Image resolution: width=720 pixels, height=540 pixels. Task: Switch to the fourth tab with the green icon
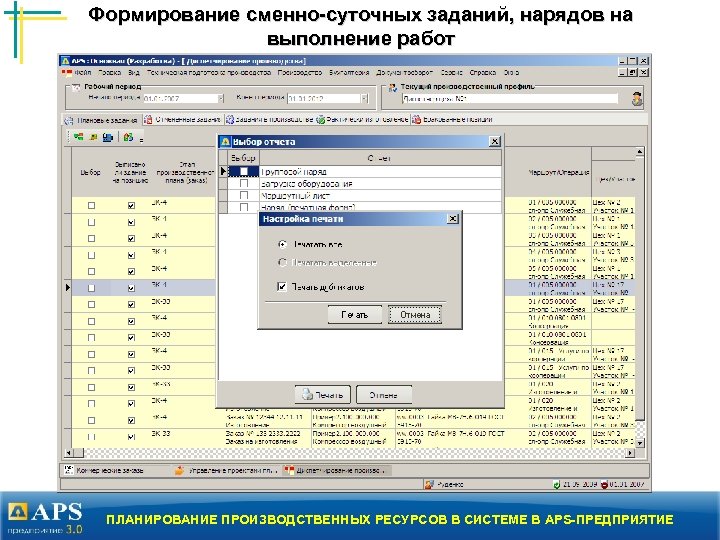(x=362, y=119)
